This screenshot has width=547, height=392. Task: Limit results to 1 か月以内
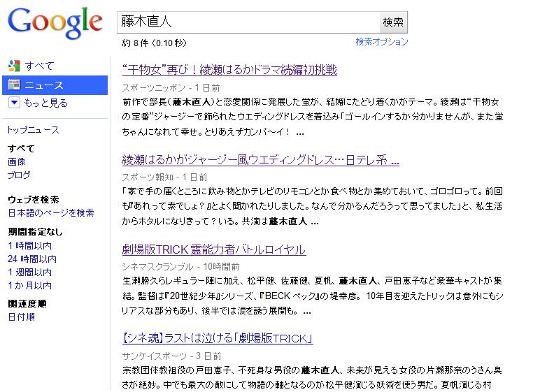click(29, 285)
